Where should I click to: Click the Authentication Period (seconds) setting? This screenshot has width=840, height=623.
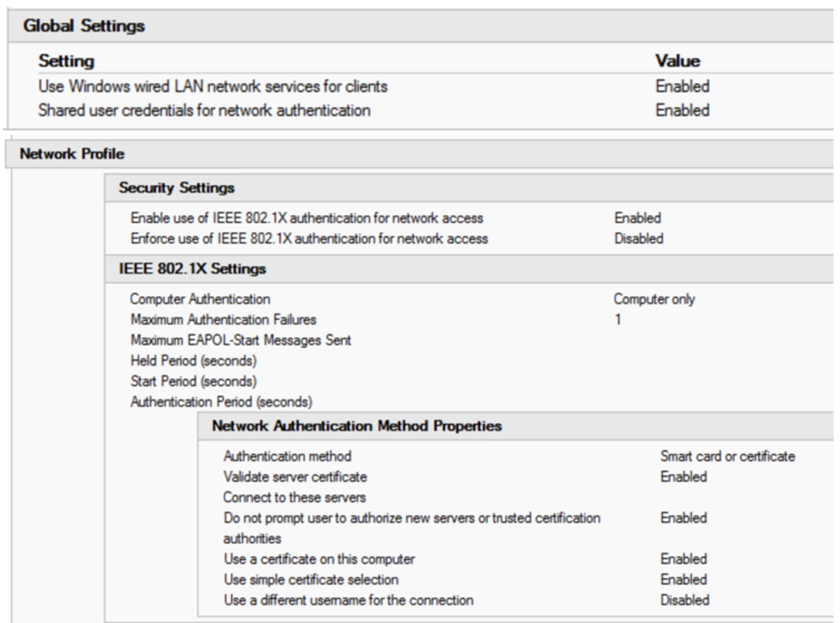(220, 402)
